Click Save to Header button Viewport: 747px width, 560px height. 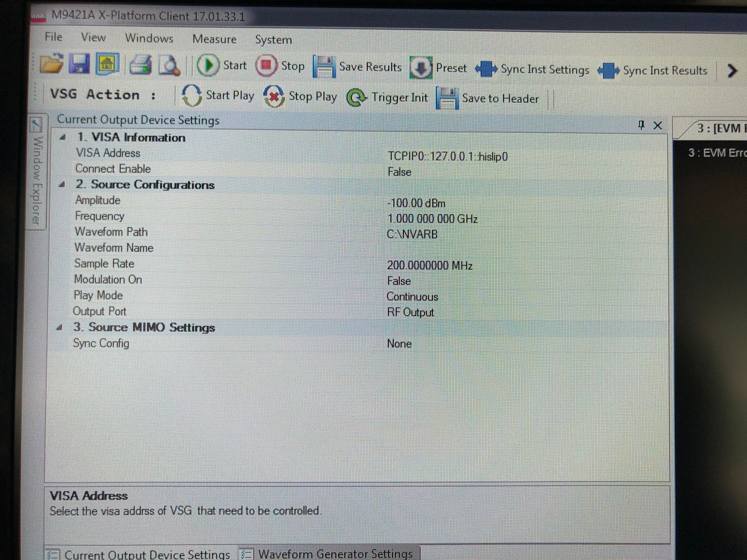tap(488, 99)
